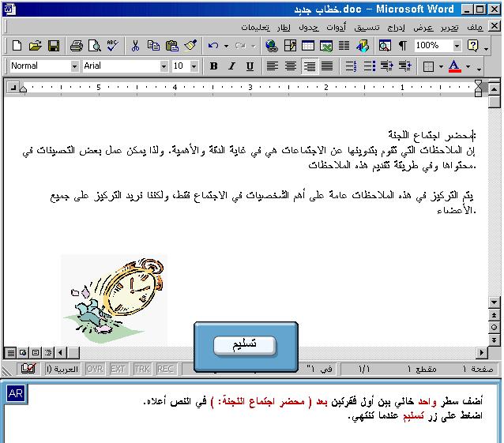Click the red font color button

click(x=453, y=66)
